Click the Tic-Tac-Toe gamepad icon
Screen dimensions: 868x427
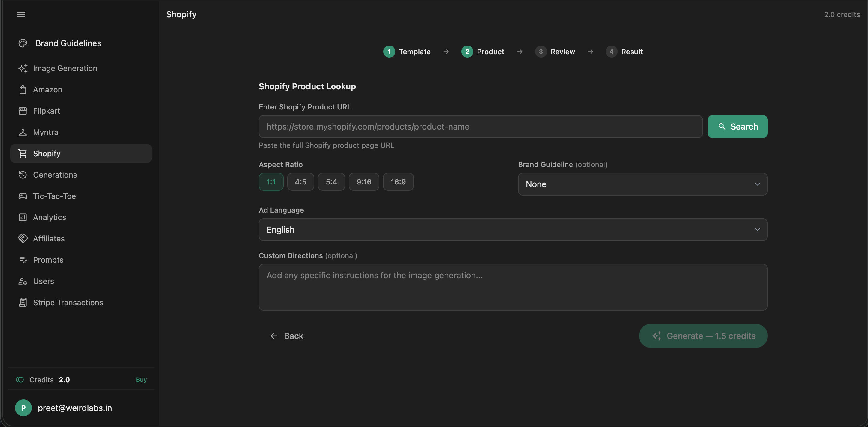(23, 196)
